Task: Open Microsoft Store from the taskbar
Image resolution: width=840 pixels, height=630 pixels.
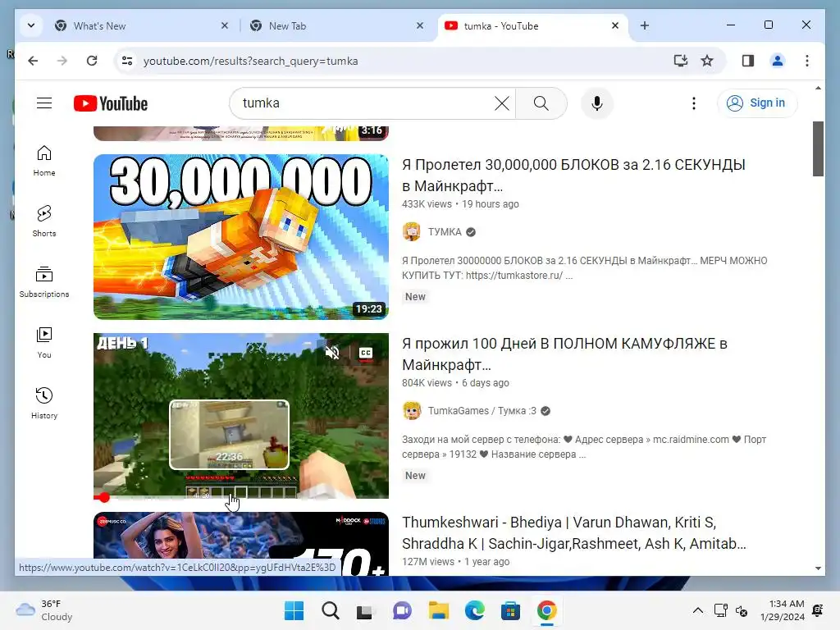Action: (510, 610)
